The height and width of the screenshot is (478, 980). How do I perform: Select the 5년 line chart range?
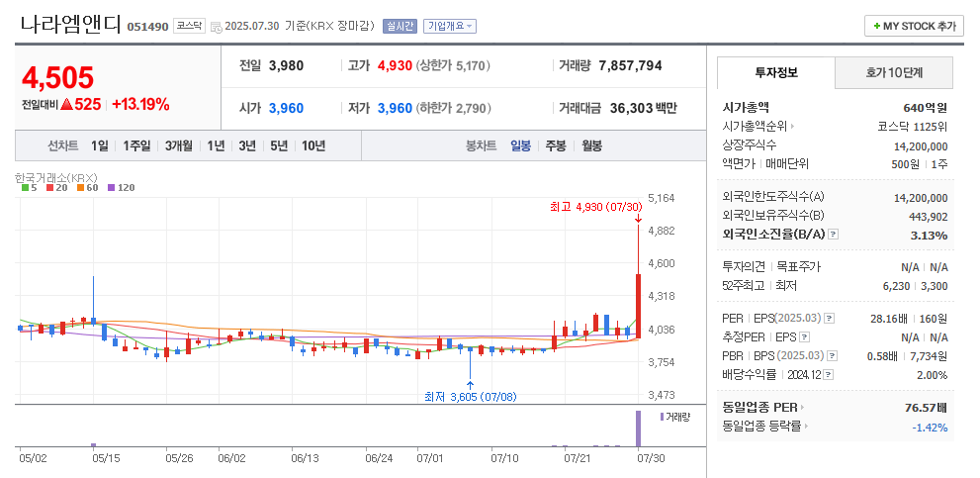[279, 146]
